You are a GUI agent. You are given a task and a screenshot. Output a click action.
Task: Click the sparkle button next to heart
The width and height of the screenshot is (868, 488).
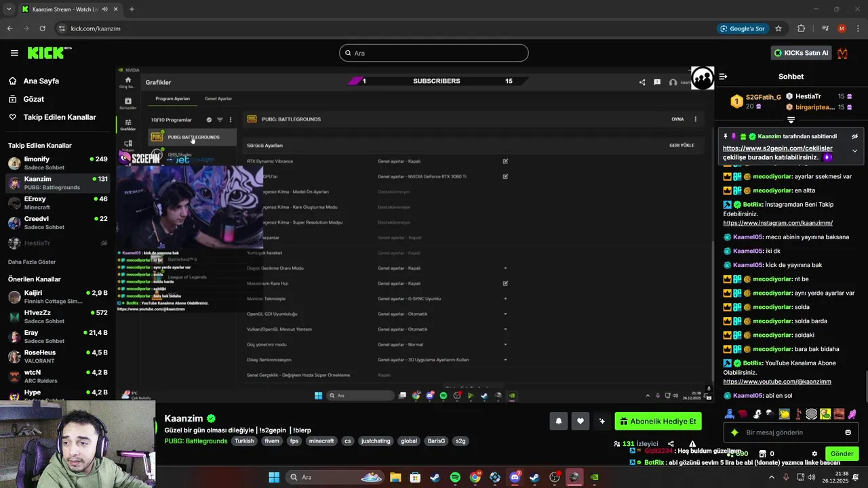[601, 421]
